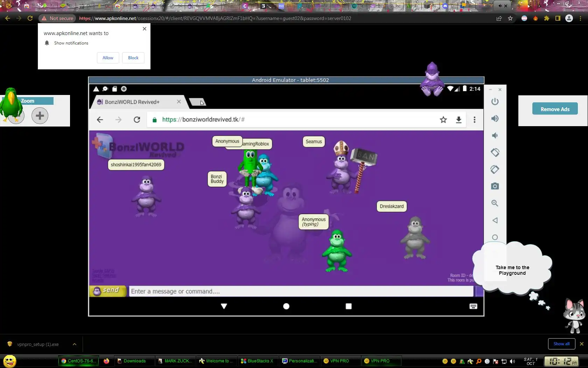The image size is (588, 368).
Task: Click the bonziworldrevived.tk address bar
Action: click(294, 120)
